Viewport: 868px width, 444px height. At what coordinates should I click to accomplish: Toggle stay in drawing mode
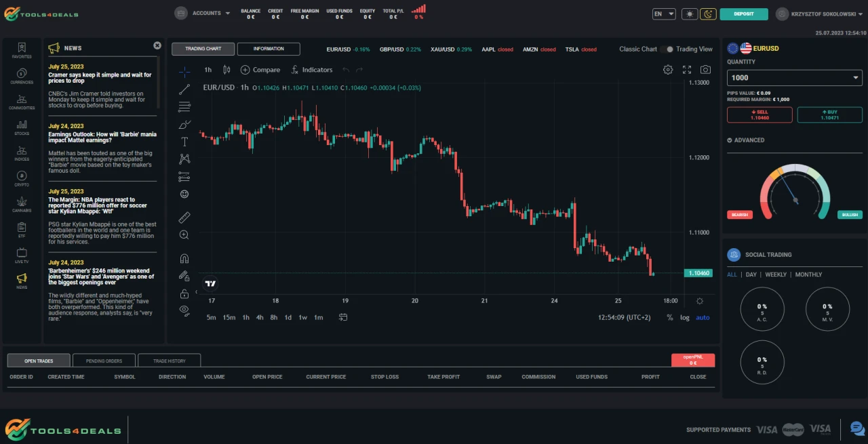pos(184,276)
